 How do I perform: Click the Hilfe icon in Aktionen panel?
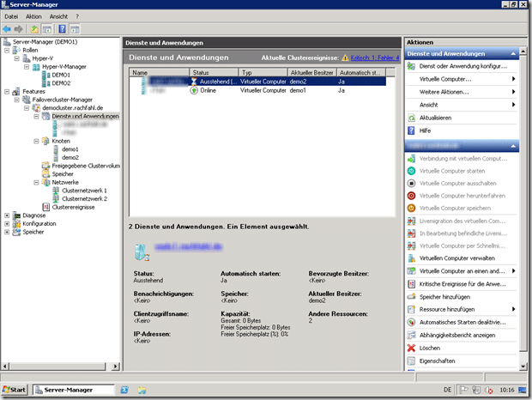[411, 130]
